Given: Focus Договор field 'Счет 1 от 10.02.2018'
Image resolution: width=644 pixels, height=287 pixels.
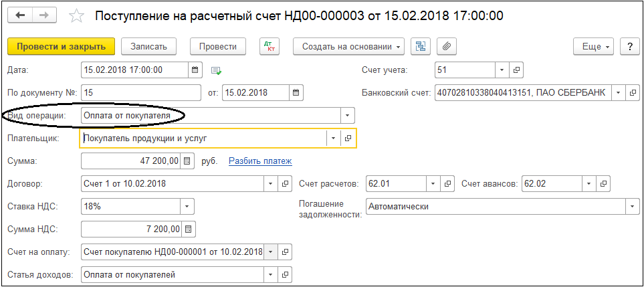Looking at the screenshot, I should coord(173,183).
